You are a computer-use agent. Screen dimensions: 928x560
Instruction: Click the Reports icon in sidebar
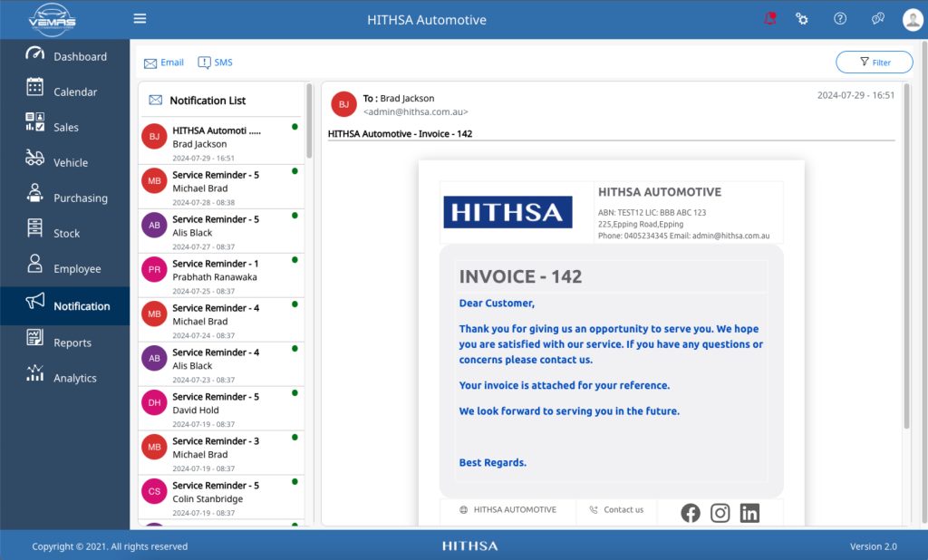tap(35, 337)
